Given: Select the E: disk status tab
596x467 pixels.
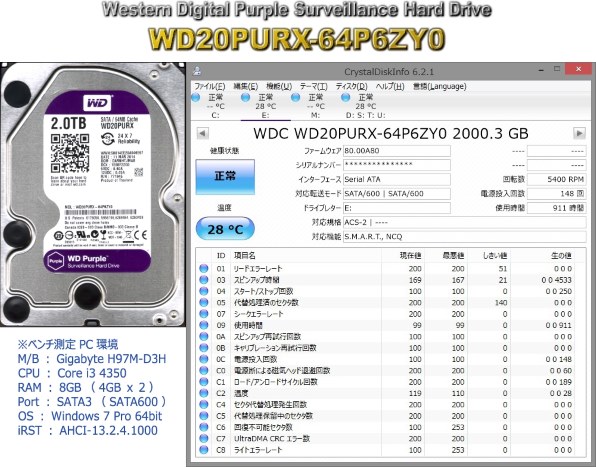Looking at the screenshot, I should click(265, 106).
